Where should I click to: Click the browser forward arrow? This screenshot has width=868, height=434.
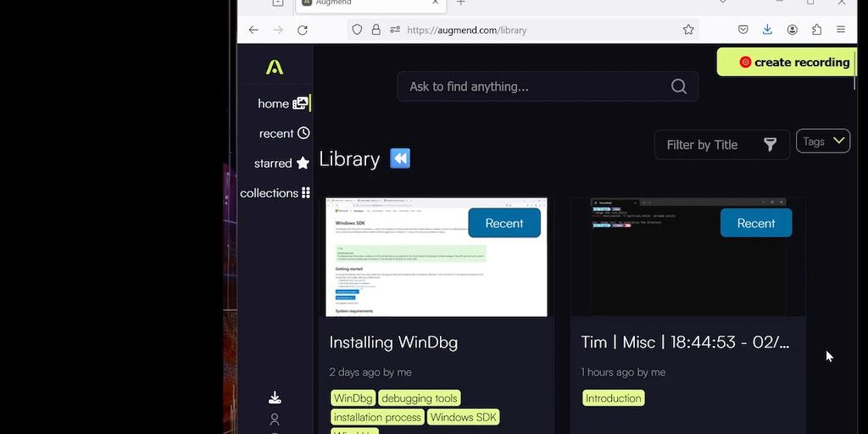278,30
